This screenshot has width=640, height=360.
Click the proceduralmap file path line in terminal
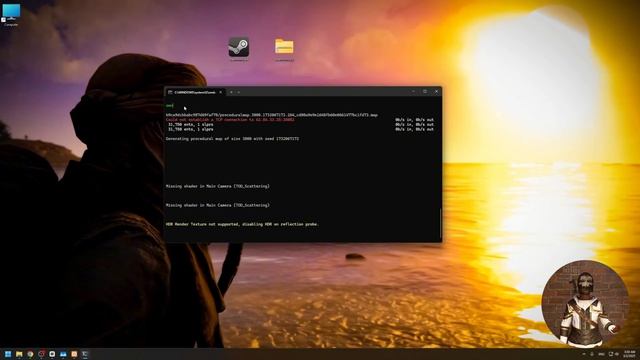(x=271, y=115)
